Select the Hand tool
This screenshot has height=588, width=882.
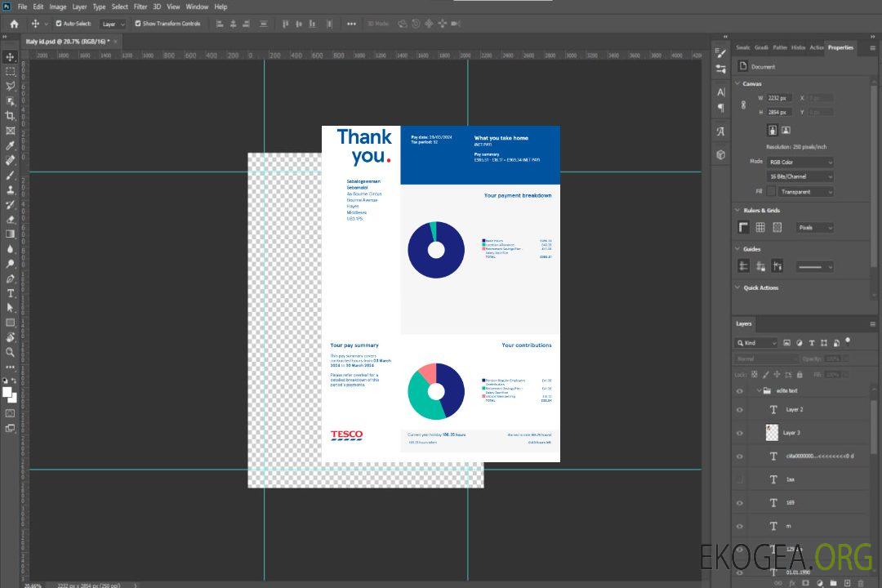click(10, 337)
